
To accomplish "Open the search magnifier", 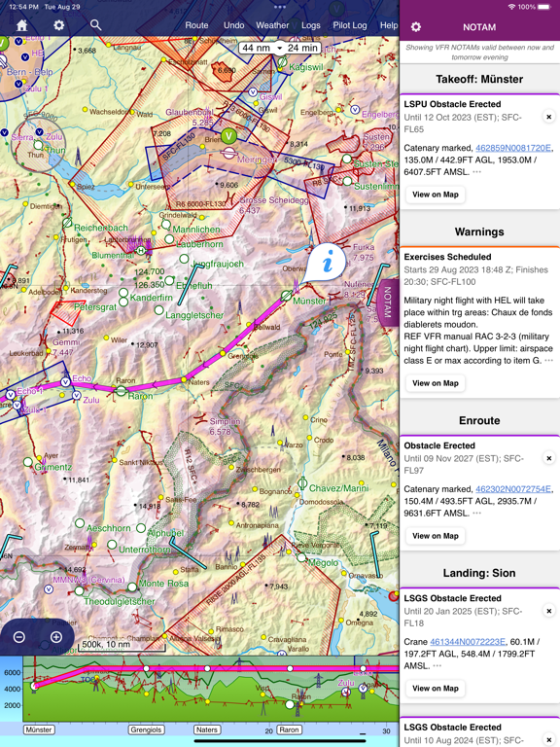I will pyautogui.click(x=95, y=24).
